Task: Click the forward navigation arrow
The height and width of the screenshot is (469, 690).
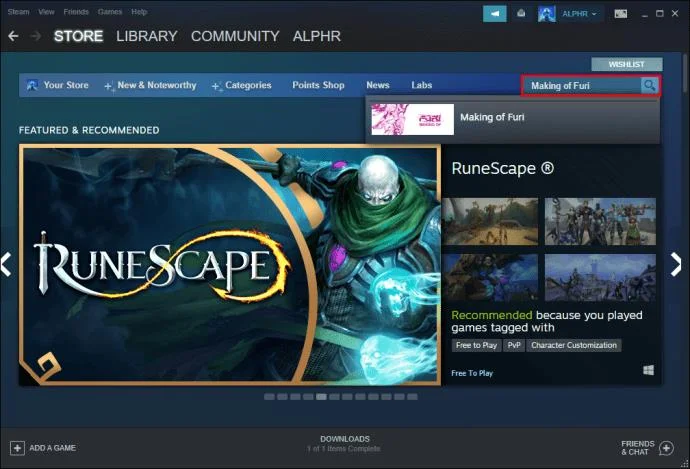Action: [x=36, y=36]
